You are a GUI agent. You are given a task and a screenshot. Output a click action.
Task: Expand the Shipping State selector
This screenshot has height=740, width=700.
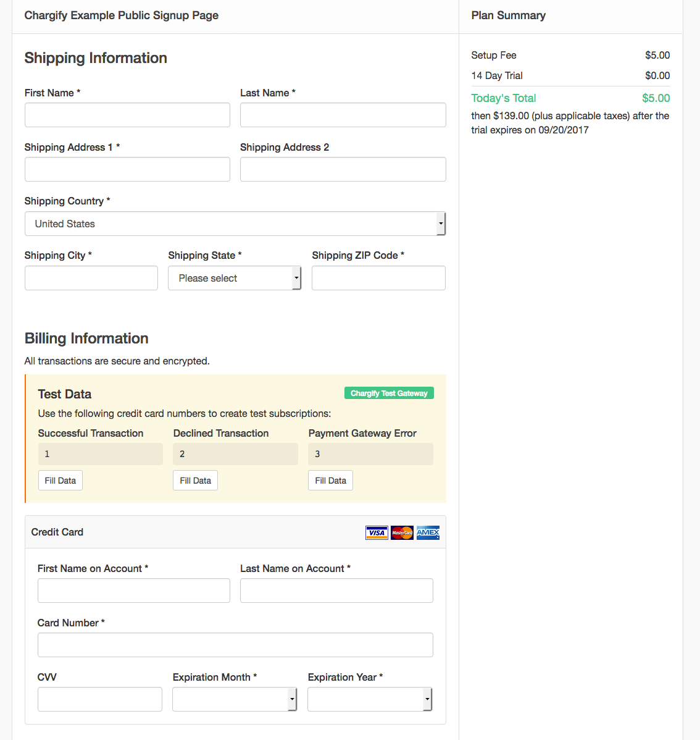point(235,278)
